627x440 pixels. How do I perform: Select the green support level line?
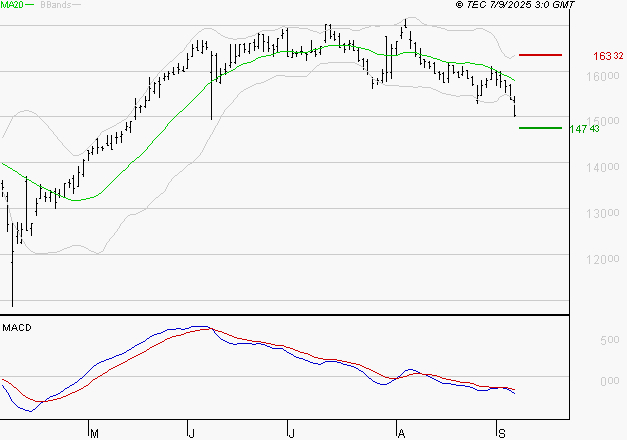pyautogui.click(x=540, y=128)
